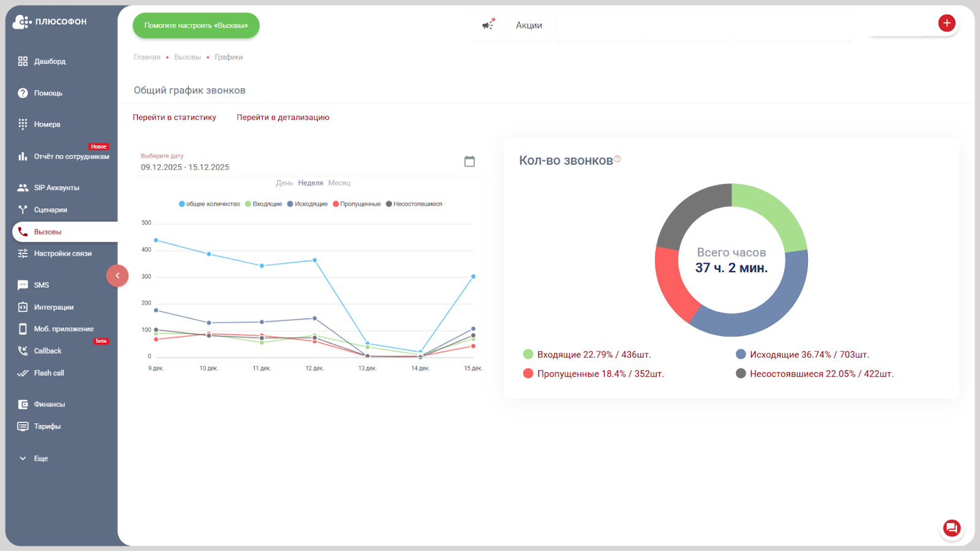Click the help question mark near Кол-во звонков
Viewport: 980px width, 551px height.
coord(617,159)
